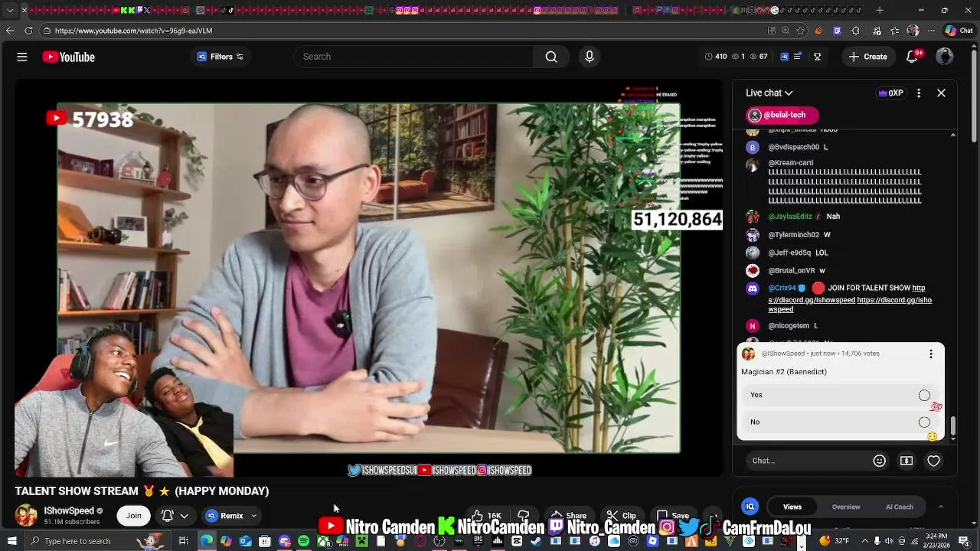This screenshot has height=551, width=980.
Task: Open the Create button
Action: [x=868, y=57]
